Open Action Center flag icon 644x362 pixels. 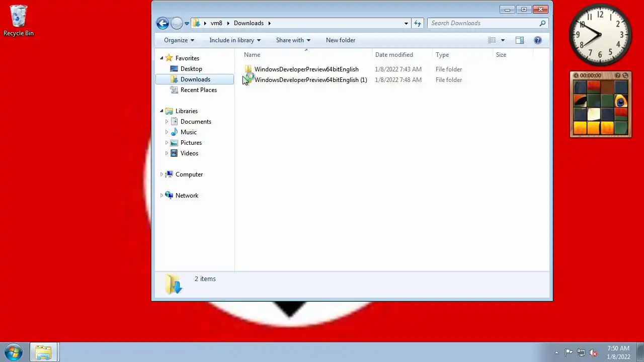tap(569, 353)
